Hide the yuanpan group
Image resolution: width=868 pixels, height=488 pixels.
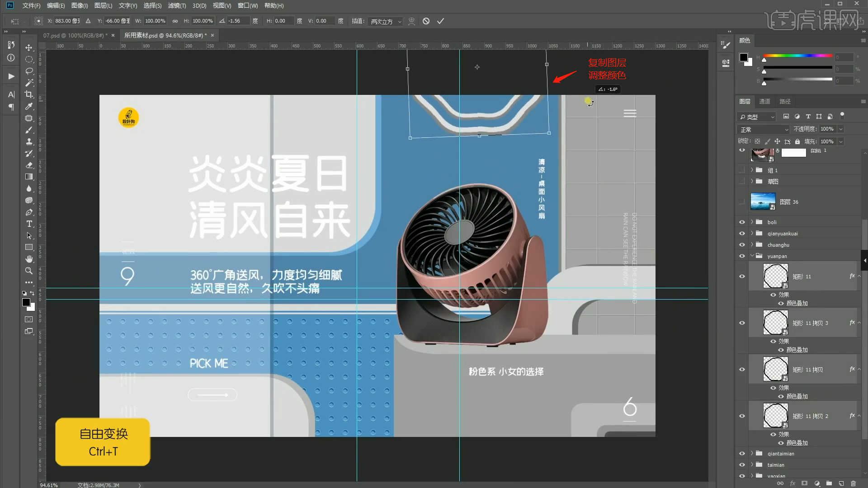742,256
